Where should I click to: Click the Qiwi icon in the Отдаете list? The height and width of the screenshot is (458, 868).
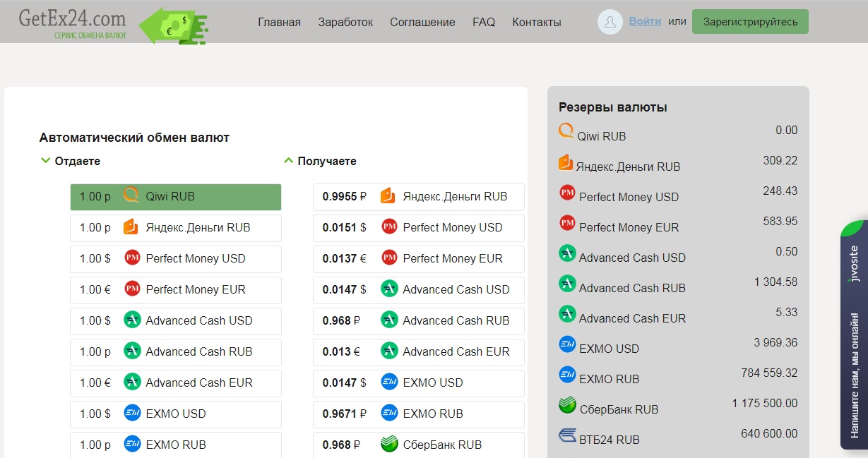[131, 196]
